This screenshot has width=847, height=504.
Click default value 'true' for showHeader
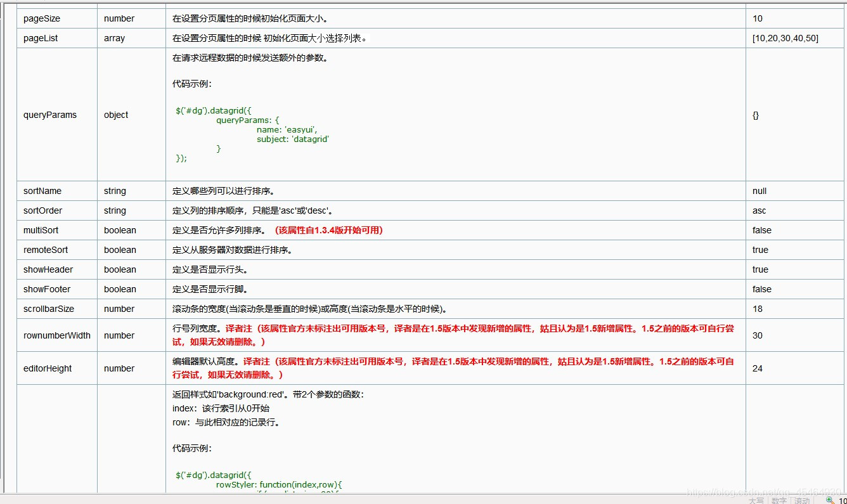760,269
